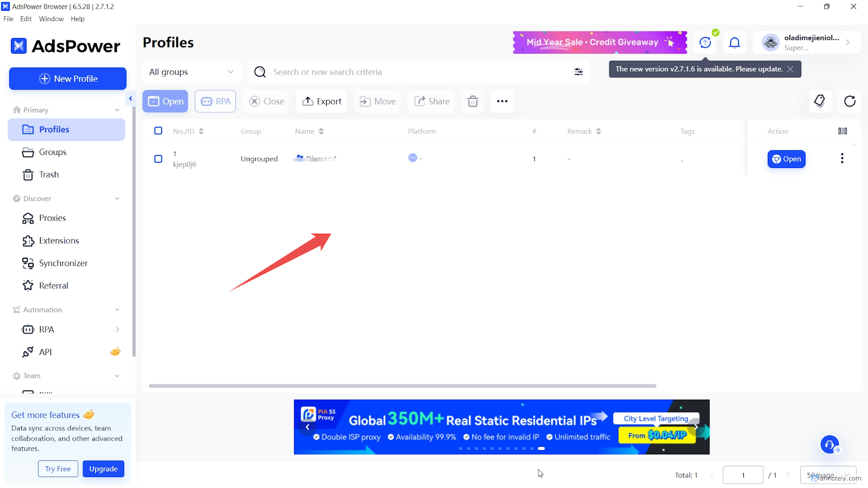Open search filter settings icon
Image resolution: width=868 pixels, height=488 pixels.
(x=579, y=72)
